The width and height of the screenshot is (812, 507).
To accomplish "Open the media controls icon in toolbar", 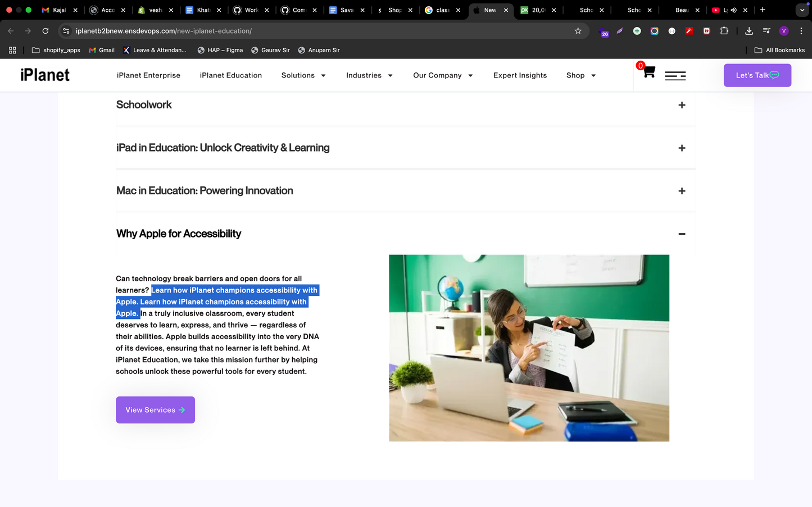I will click(x=766, y=31).
